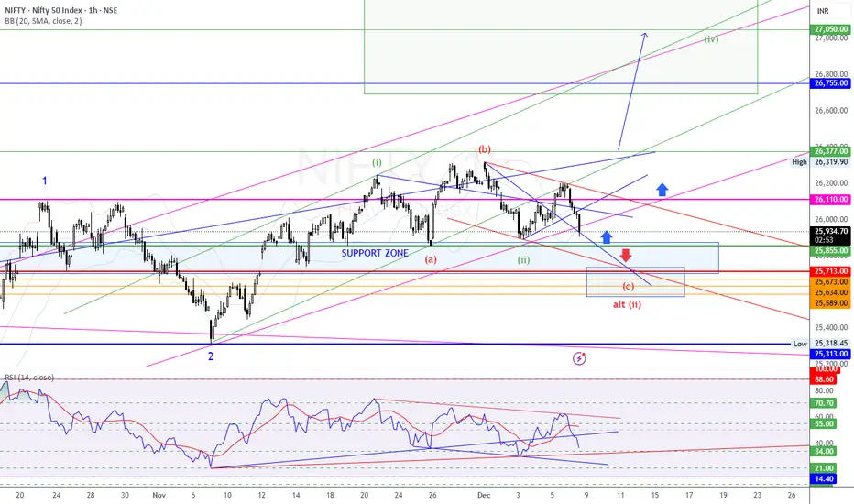Click the RSI 70.70 level tag
This screenshot has height=504, width=854.
[824, 403]
